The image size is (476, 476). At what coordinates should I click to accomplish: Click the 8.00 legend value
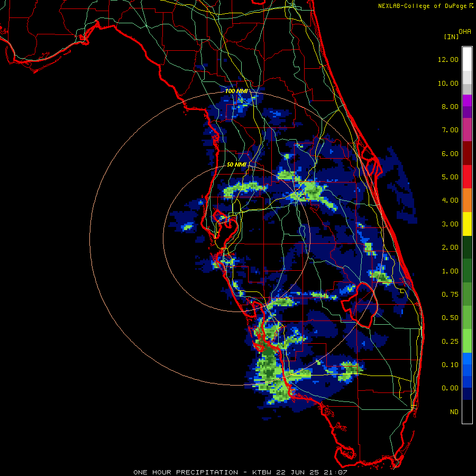pyautogui.click(x=450, y=106)
